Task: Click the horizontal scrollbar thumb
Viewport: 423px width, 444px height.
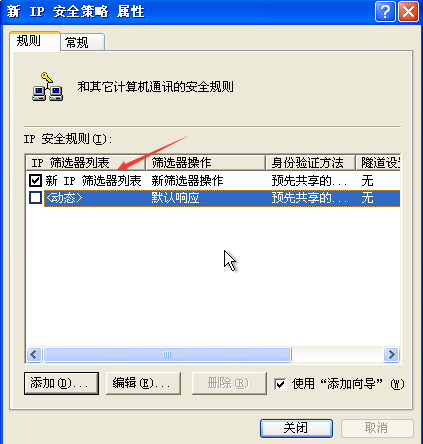Action: (167, 354)
